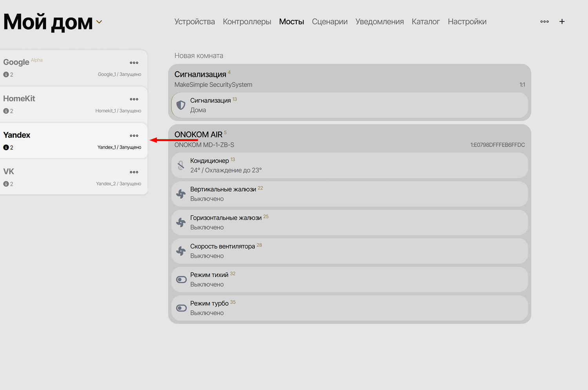
Task: Click the Кондиционер air conditioner icon
Action: [x=181, y=165]
